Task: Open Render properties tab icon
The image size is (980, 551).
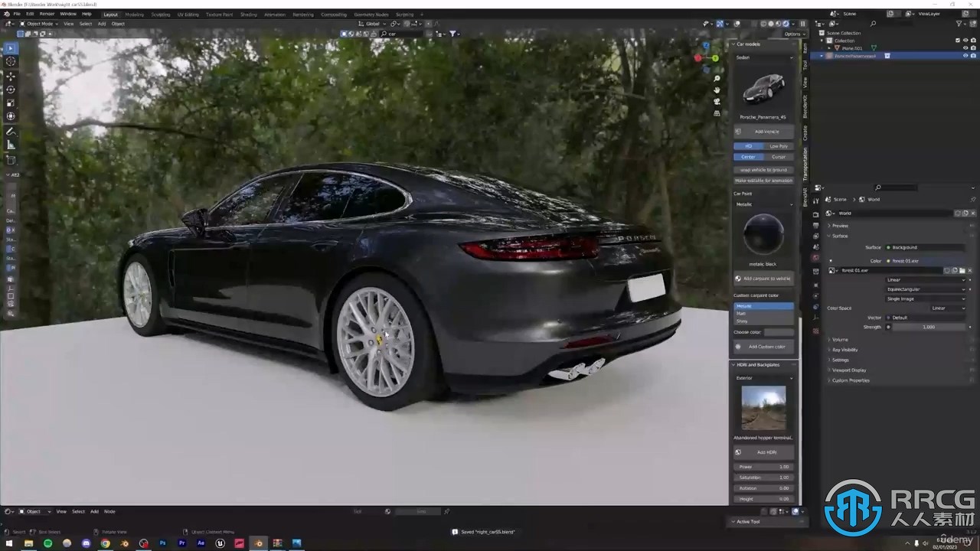Action: pos(816,216)
